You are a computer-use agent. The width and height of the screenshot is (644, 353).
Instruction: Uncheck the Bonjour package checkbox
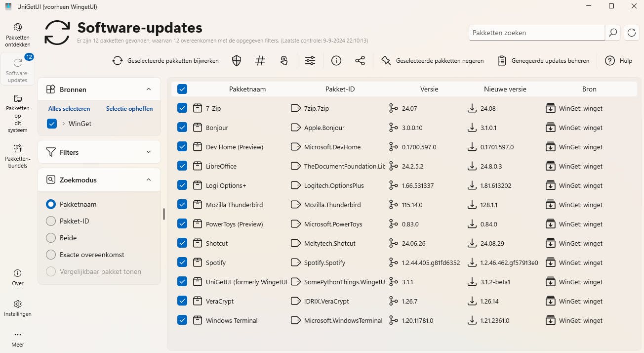(182, 128)
